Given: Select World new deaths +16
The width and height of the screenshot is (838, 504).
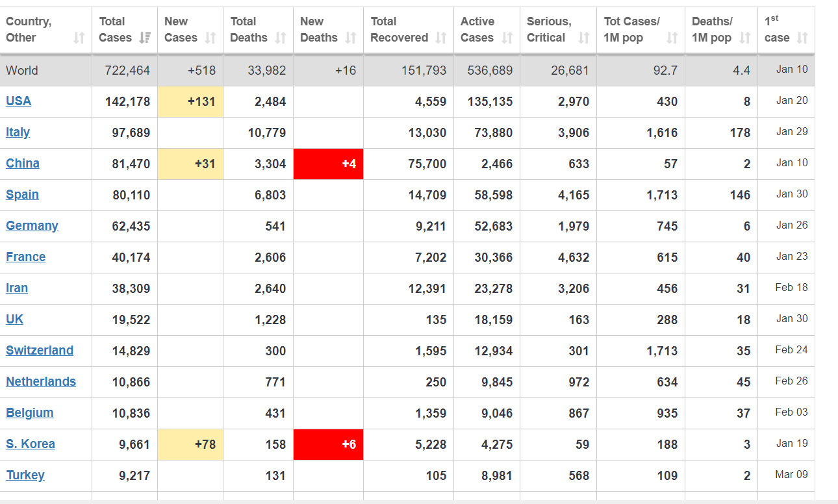Looking at the screenshot, I should coord(346,70).
